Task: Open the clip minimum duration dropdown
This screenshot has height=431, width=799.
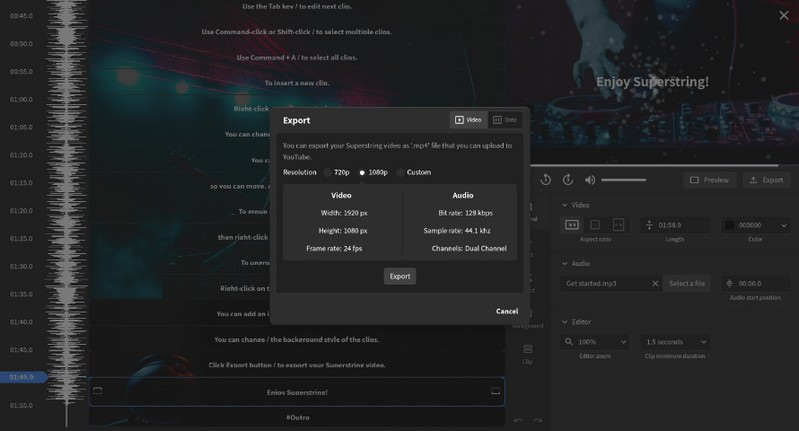Action: point(676,342)
